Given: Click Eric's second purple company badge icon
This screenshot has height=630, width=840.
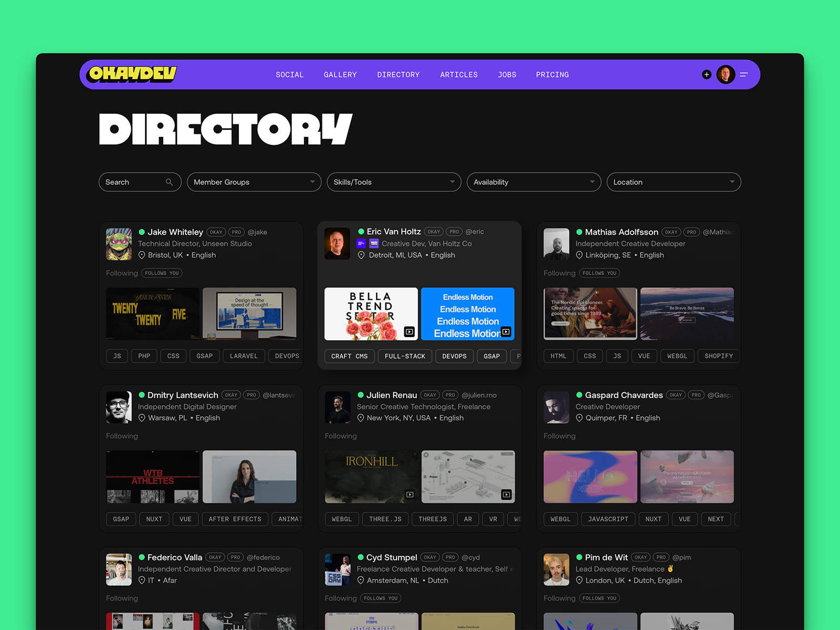Looking at the screenshot, I should [x=374, y=244].
